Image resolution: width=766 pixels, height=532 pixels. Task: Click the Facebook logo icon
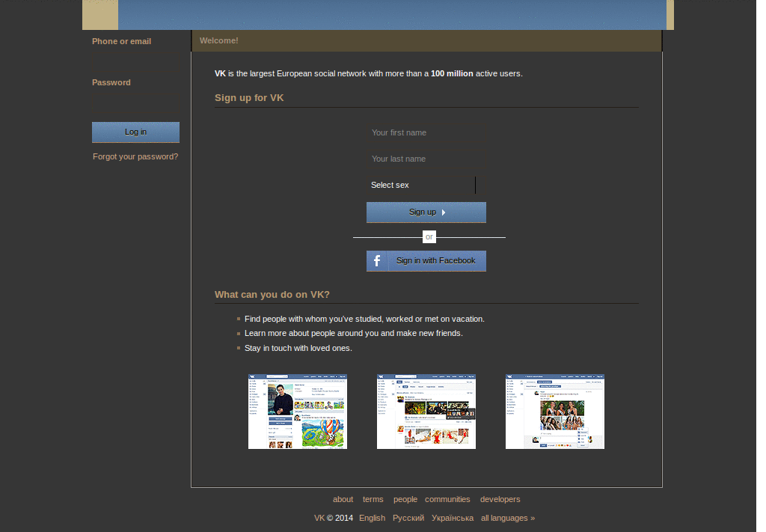tap(377, 261)
